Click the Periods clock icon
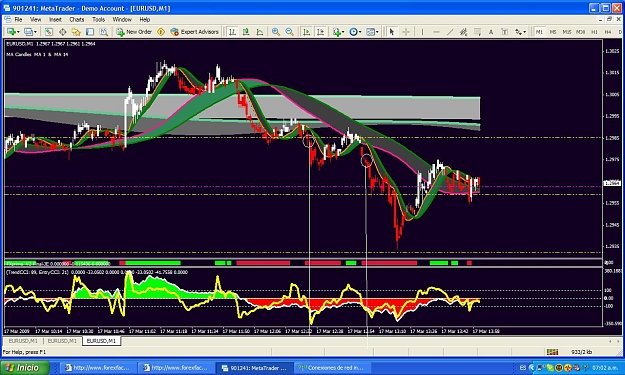Screen dimensions: 625x375 click(x=353, y=32)
